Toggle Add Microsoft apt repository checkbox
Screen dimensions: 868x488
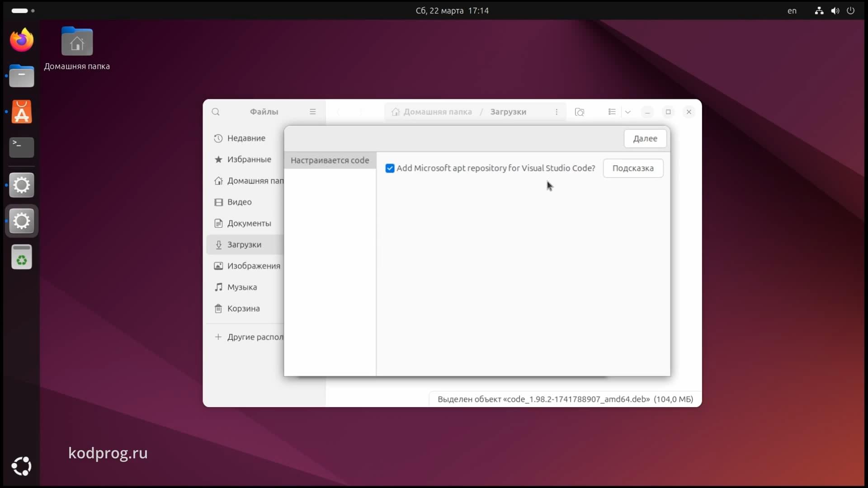pyautogui.click(x=390, y=168)
